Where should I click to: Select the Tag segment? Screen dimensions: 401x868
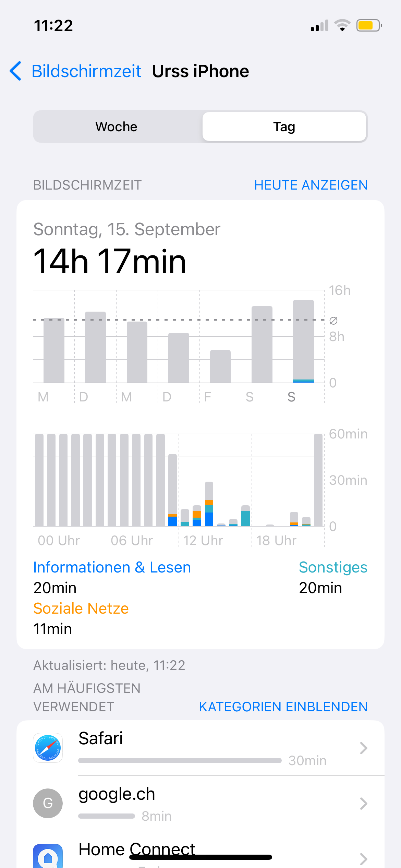pyautogui.click(x=284, y=127)
